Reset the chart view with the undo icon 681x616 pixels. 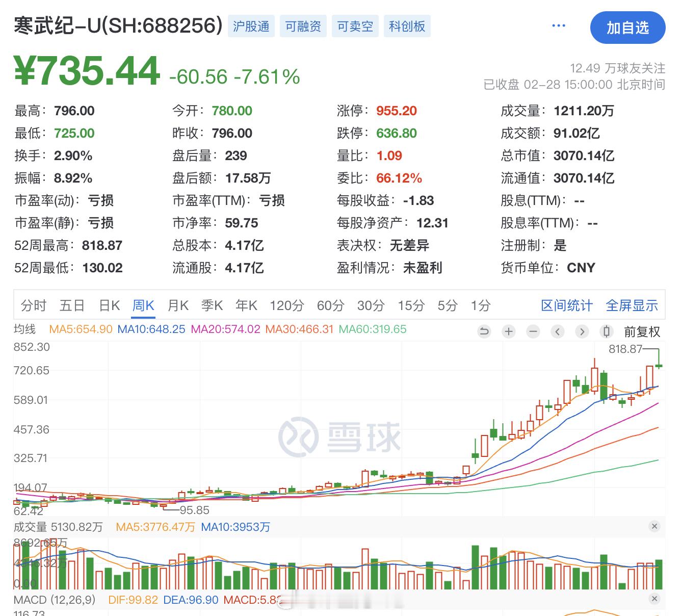484,332
